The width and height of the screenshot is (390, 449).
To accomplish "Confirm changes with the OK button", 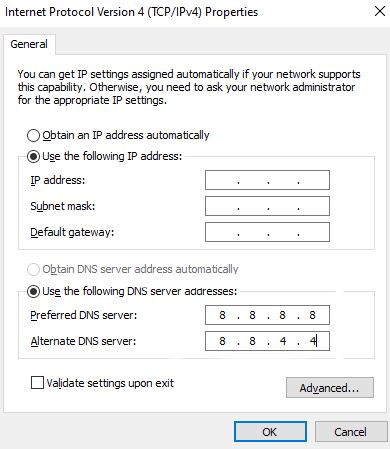I will point(270,432).
